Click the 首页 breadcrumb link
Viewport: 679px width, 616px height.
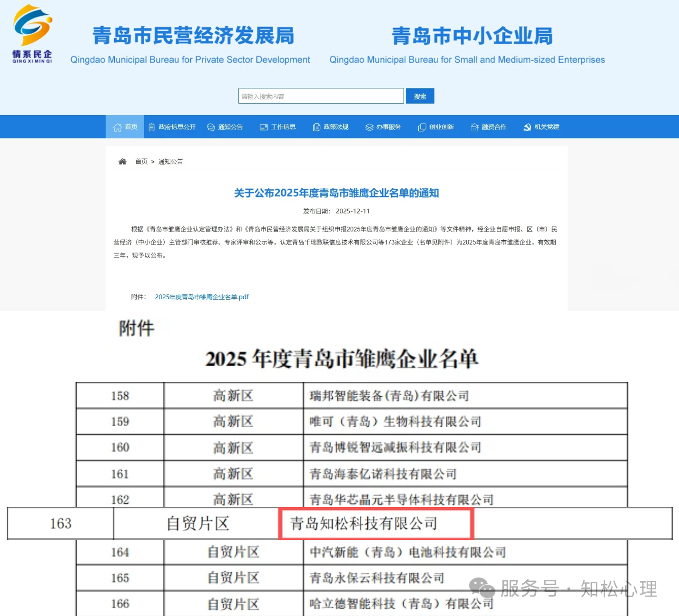(141, 161)
